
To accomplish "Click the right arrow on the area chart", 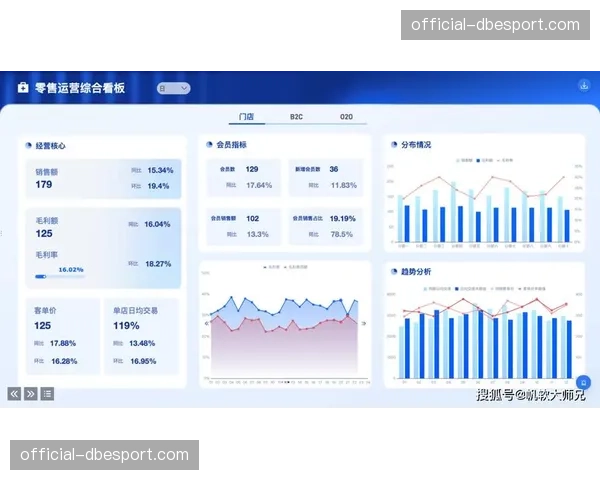I will (364, 323).
